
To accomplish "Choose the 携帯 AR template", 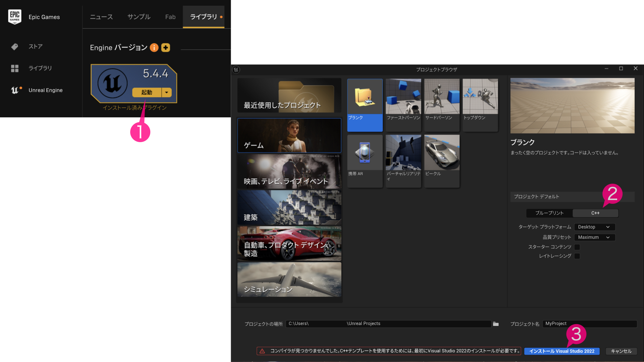I will 365,161.
